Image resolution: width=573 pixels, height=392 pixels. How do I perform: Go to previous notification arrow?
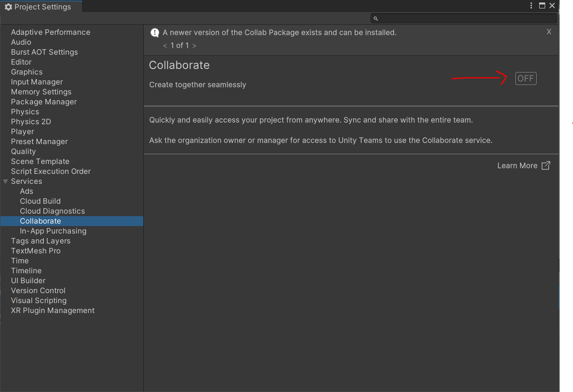165,46
